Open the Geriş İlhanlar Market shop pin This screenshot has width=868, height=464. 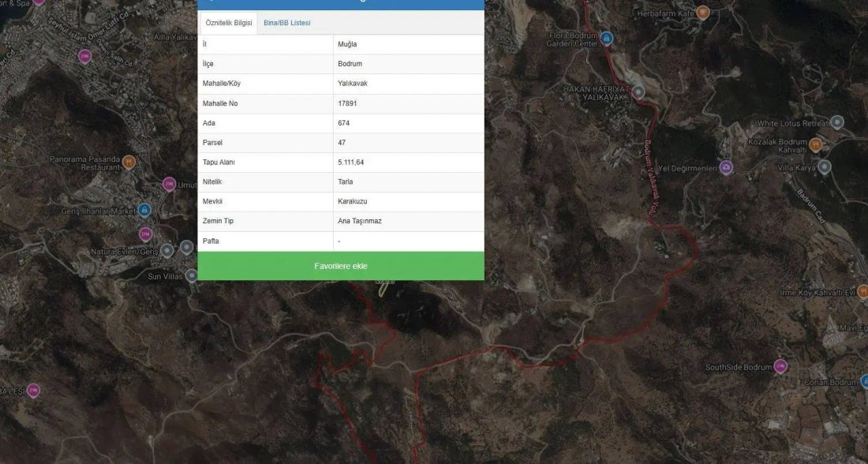[144, 210]
